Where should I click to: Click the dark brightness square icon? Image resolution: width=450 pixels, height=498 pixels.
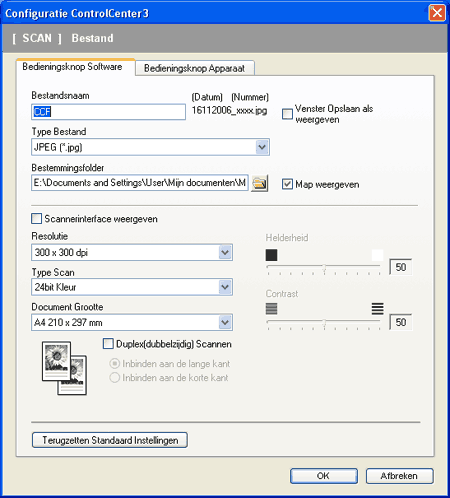[271, 255]
